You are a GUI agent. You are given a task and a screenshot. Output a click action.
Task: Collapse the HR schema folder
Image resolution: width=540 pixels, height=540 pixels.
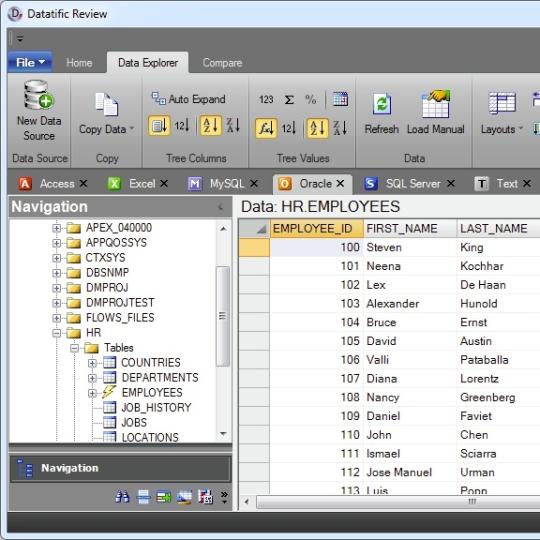57,333
